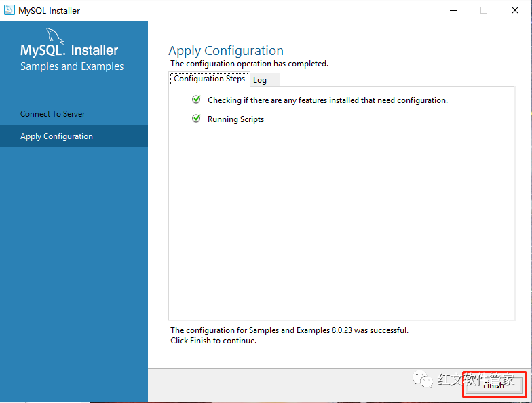Viewport: 532px width, 403px height.
Task: Select Apply Configuration in the sidebar
Action: (73, 136)
